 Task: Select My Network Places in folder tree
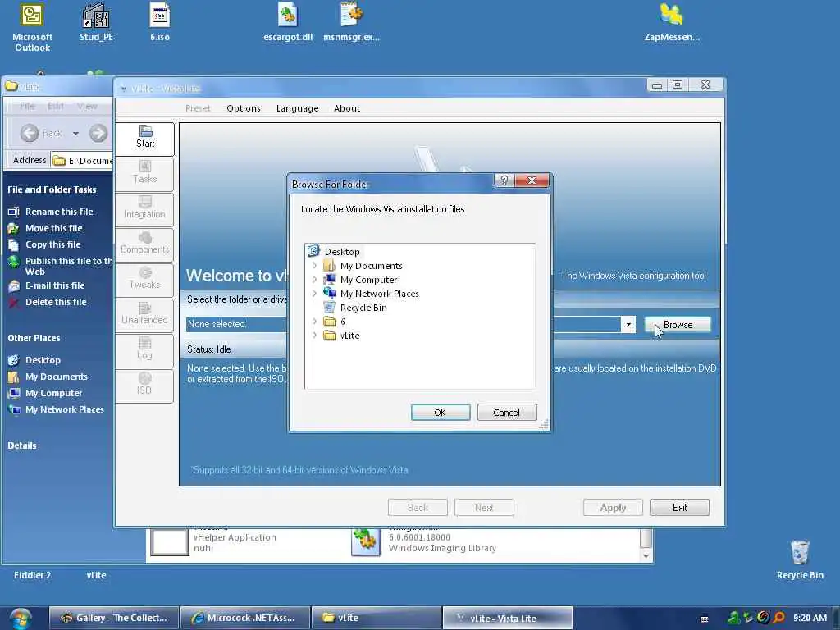tap(379, 294)
